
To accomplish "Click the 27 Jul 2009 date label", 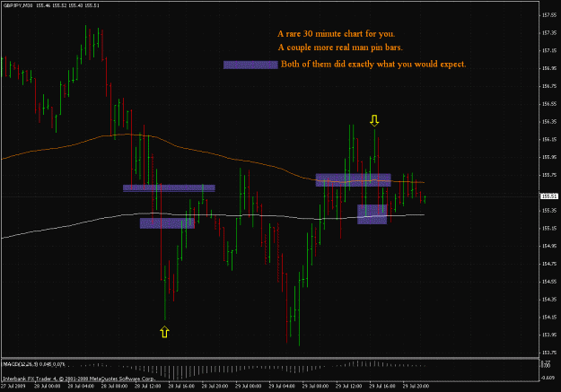I will [x=13, y=387].
